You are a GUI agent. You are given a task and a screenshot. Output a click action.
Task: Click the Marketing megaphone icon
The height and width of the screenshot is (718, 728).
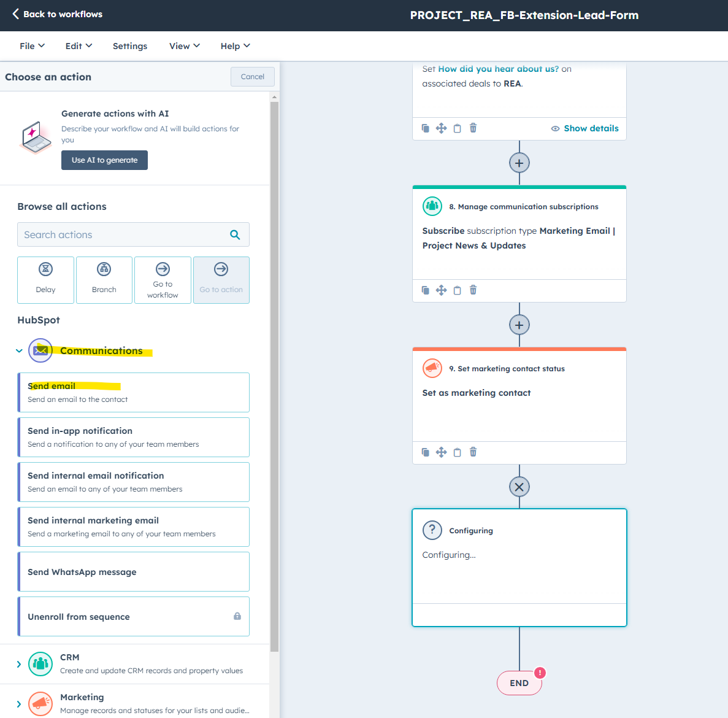click(40, 704)
